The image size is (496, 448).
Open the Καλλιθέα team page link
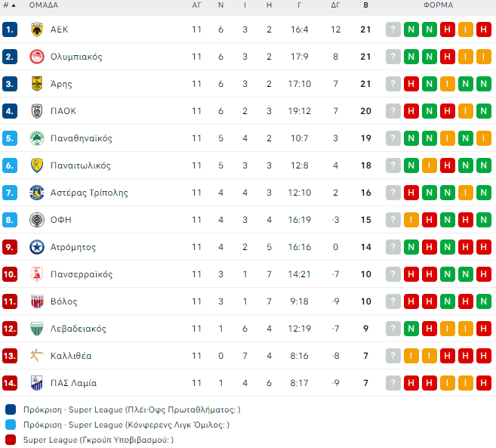coord(71,356)
